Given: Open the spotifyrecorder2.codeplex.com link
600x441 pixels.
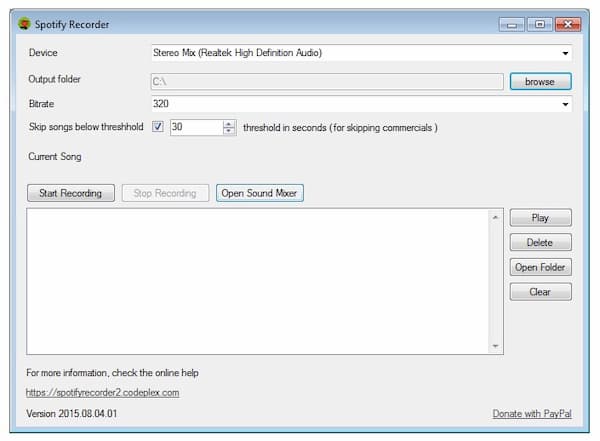Looking at the screenshot, I should 103,393.
